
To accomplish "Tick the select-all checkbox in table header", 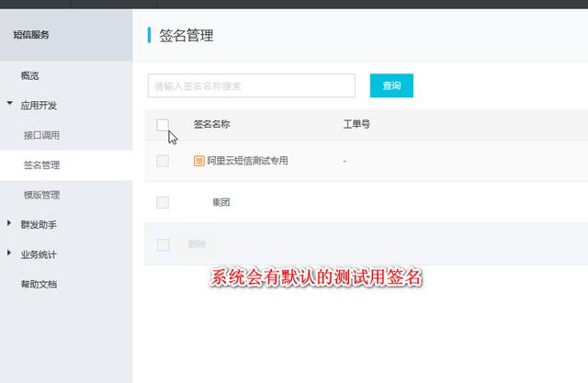I will point(163,125).
